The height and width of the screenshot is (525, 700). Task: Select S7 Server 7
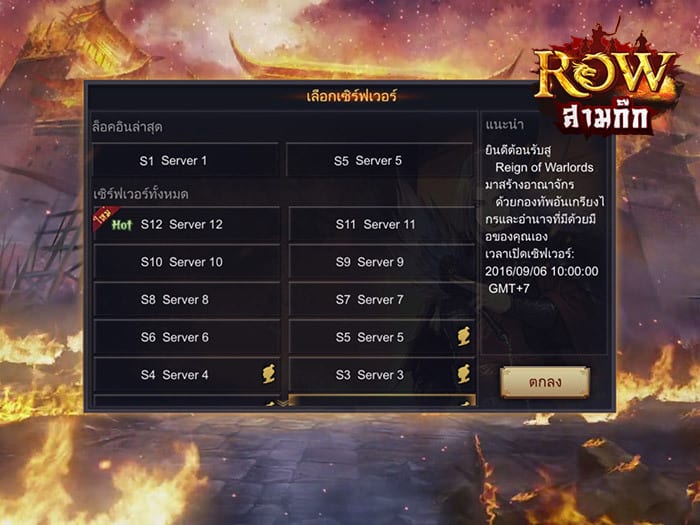click(382, 299)
